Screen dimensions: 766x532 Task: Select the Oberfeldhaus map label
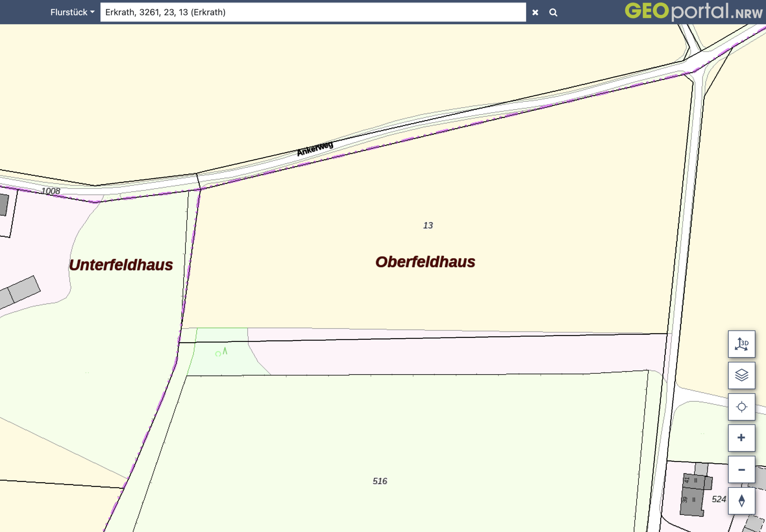pyautogui.click(x=425, y=262)
